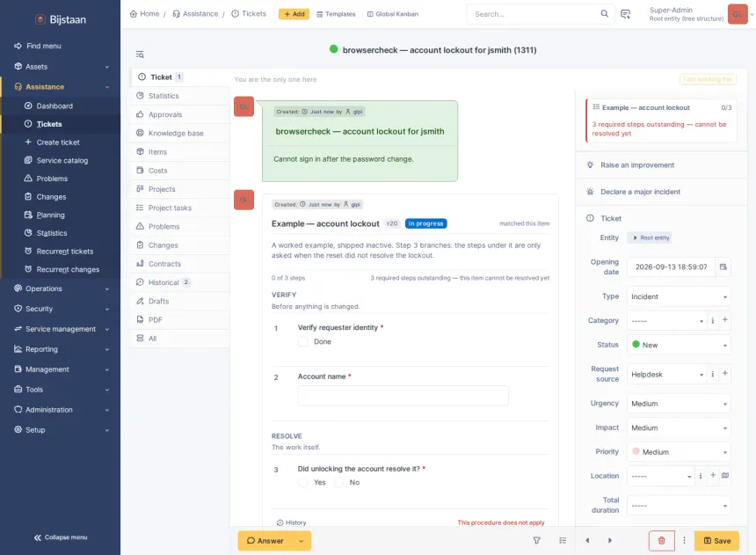Toggle the I am working this button
This screenshot has height=555, width=756.
click(x=708, y=79)
